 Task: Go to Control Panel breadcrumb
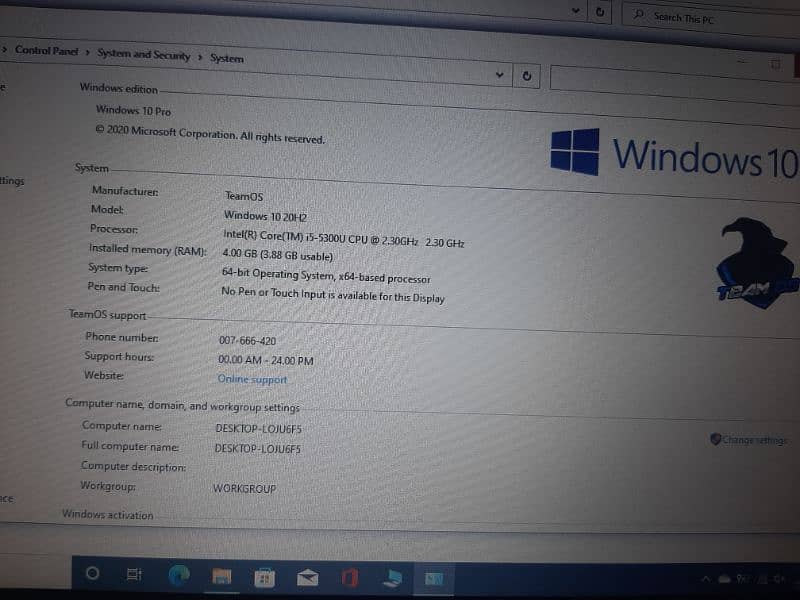tap(46, 50)
